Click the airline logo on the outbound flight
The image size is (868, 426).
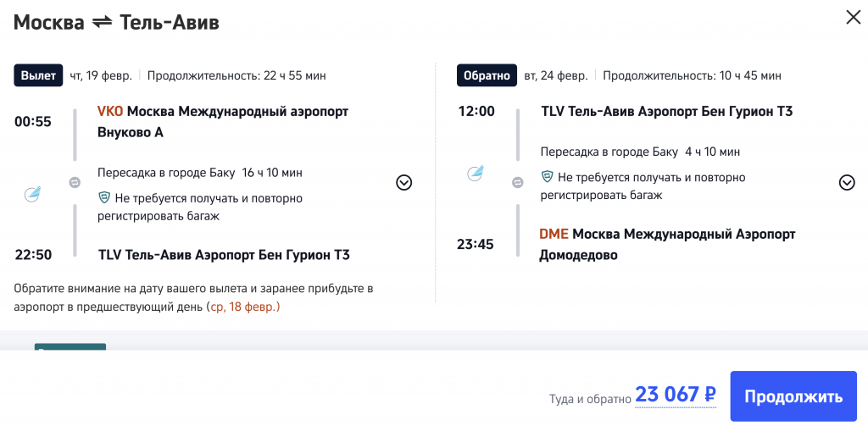[32, 194]
